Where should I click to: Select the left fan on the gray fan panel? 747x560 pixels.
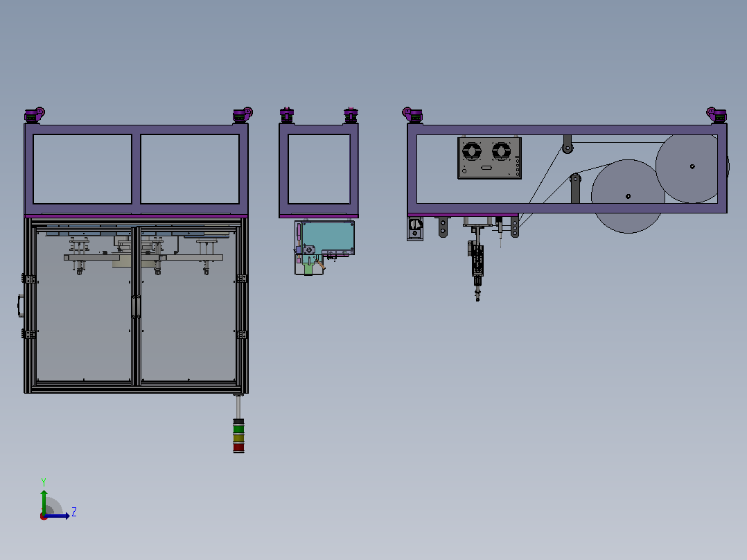471,152
